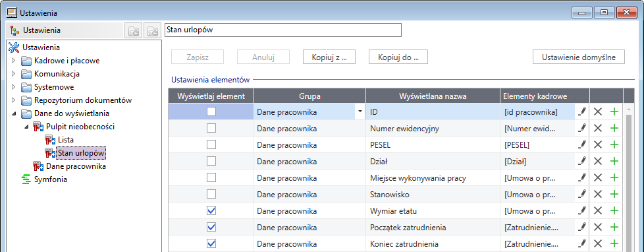Select Lista in the settings tree
644x252 pixels.
(66, 140)
